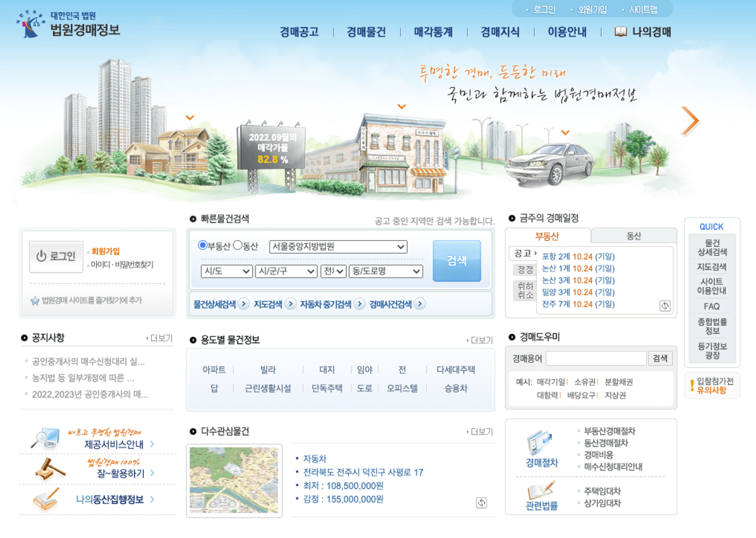Viewport: 756px width, 538px height.
Task: Click the orange marker above the car
Action: pyautogui.click(x=565, y=133)
